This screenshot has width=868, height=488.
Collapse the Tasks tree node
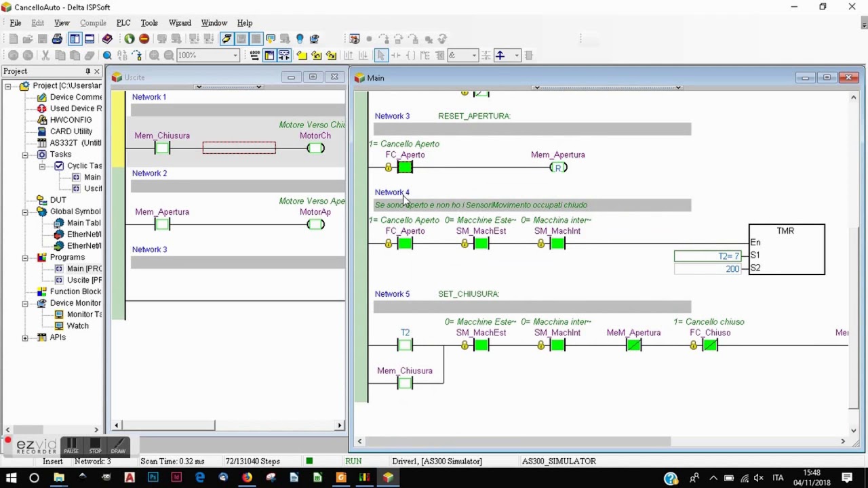pyautogui.click(x=25, y=155)
